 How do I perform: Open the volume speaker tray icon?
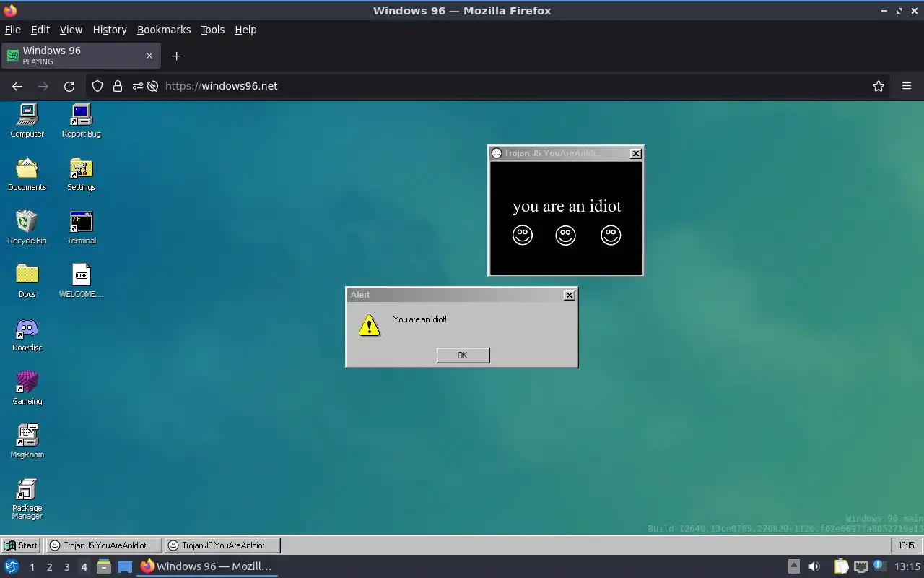click(814, 566)
